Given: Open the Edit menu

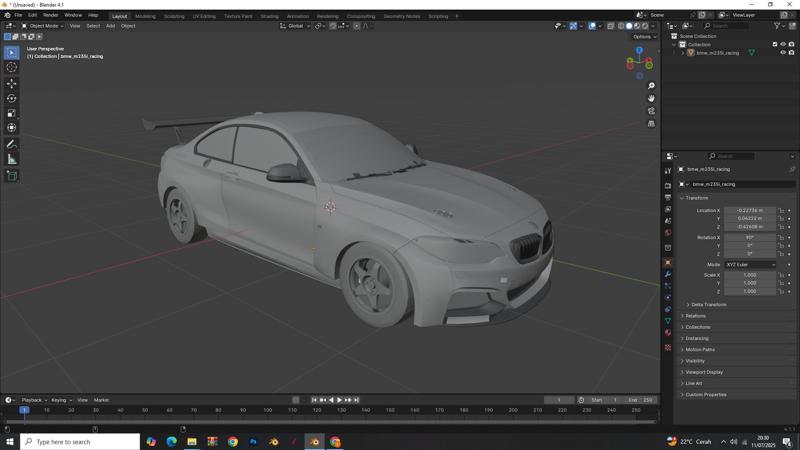Looking at the screenshot, I should click(33, 15).
